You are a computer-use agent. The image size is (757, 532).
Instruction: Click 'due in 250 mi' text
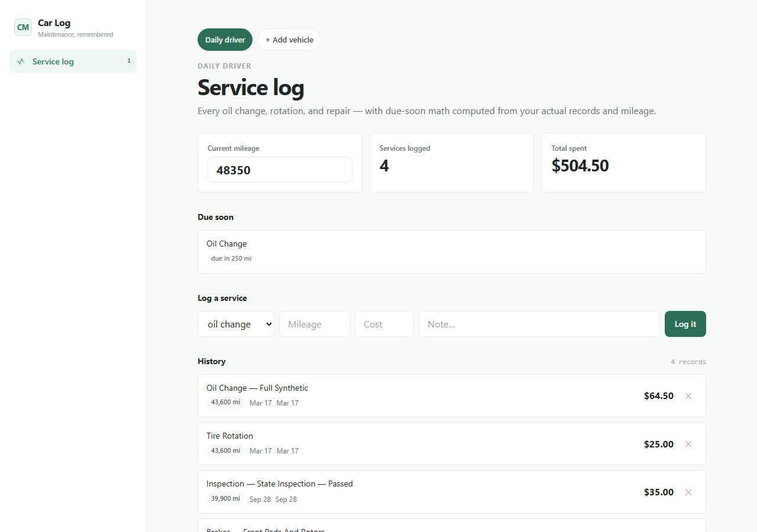click(x=231, y=258)
